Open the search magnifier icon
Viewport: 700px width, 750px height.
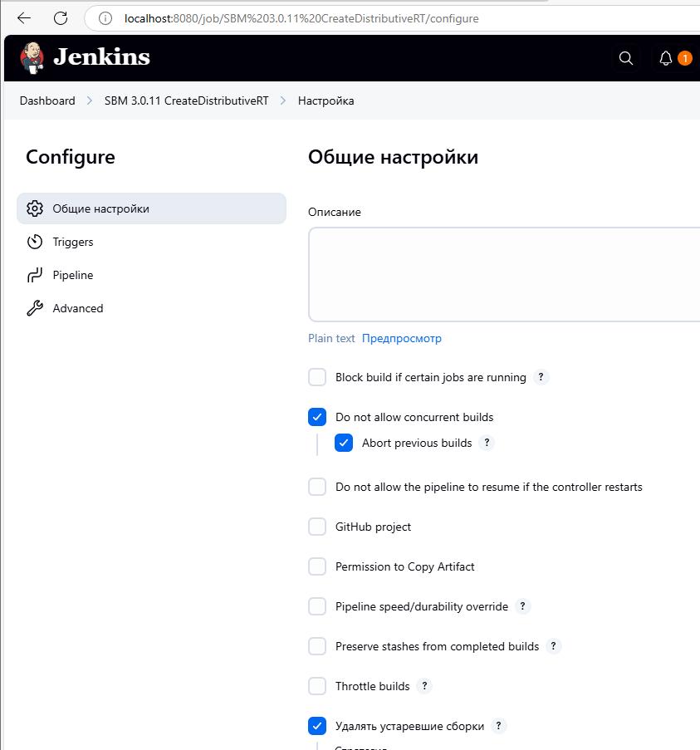pos(626,58)
